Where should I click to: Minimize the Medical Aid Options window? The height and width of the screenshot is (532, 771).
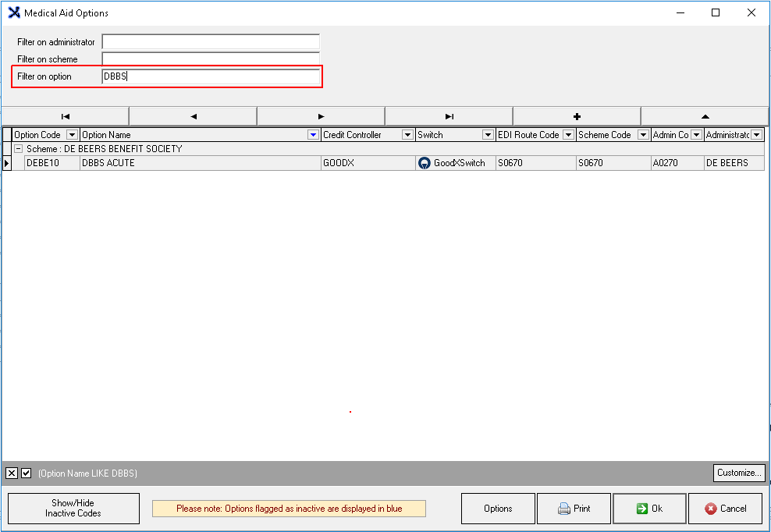pyautogui.click(x=680, y=12)
